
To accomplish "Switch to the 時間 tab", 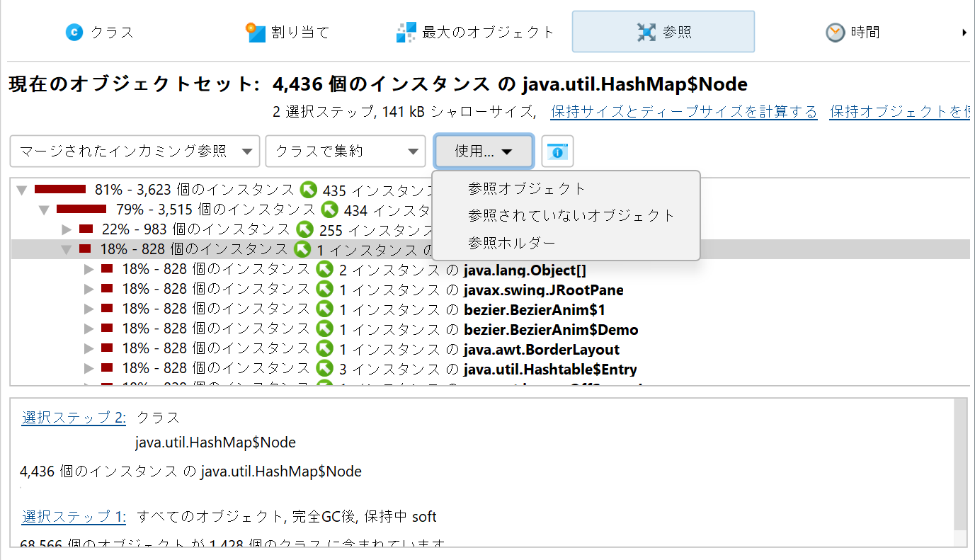I will tap(853, 32).
